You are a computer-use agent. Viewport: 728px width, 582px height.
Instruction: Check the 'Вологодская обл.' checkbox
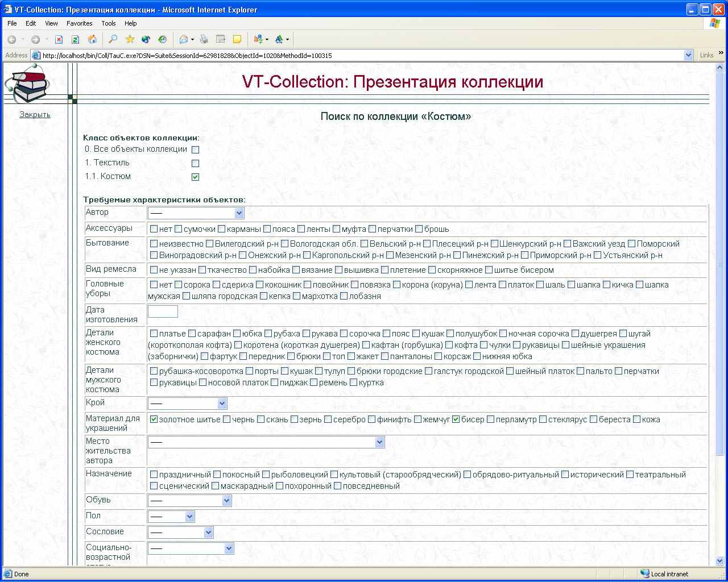point(284,244)
